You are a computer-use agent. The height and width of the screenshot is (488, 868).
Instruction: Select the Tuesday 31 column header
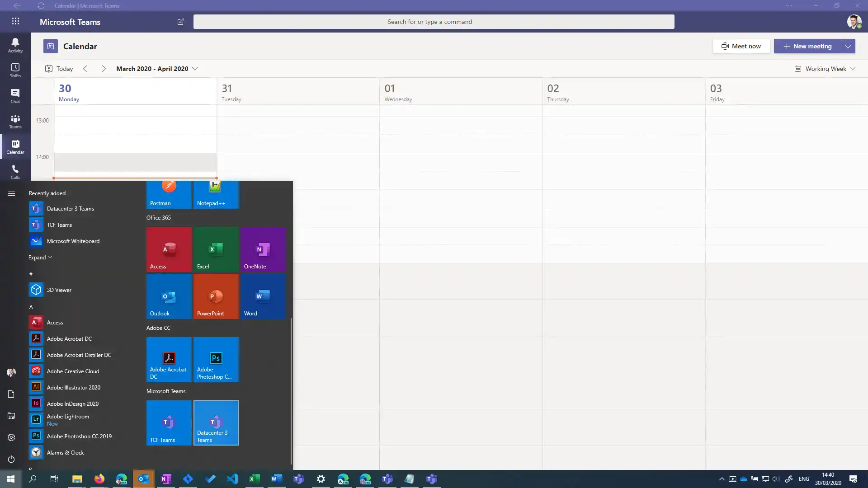[298, 92]
